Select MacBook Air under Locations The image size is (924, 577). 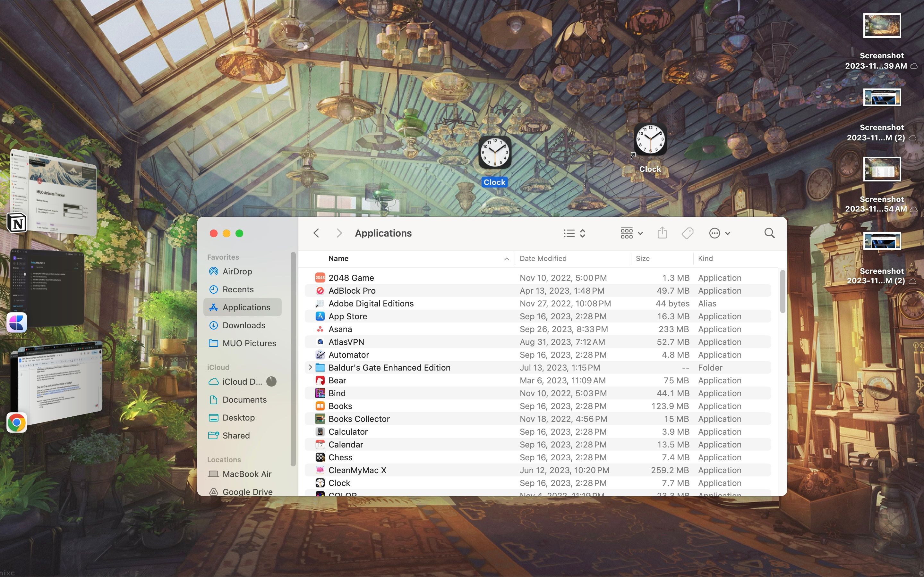pos(247,473)
